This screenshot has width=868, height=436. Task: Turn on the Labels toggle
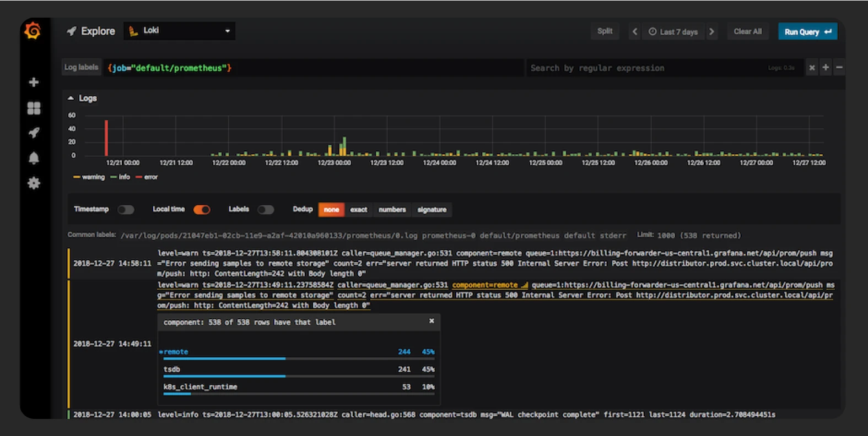pos(266,209)
